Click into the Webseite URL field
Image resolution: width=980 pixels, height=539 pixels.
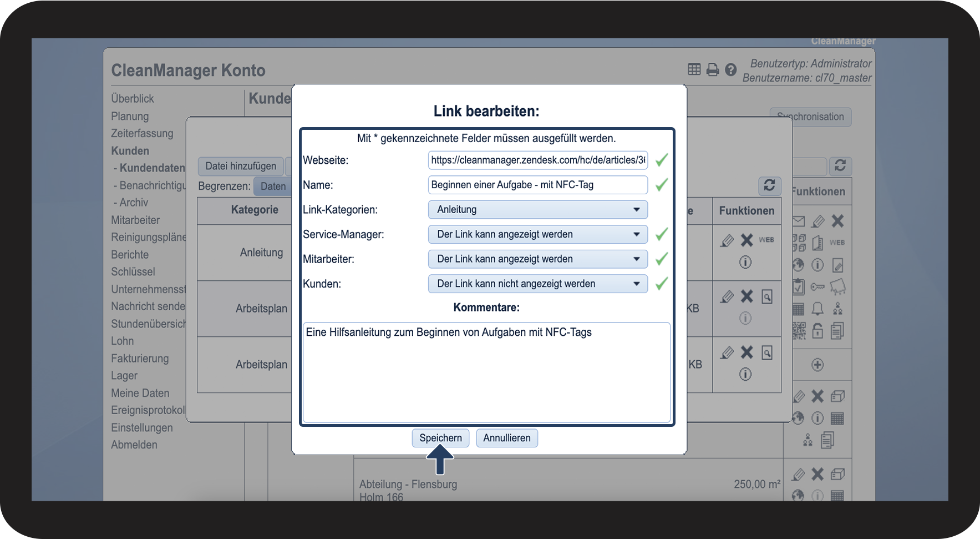click(x=538, y=160)
